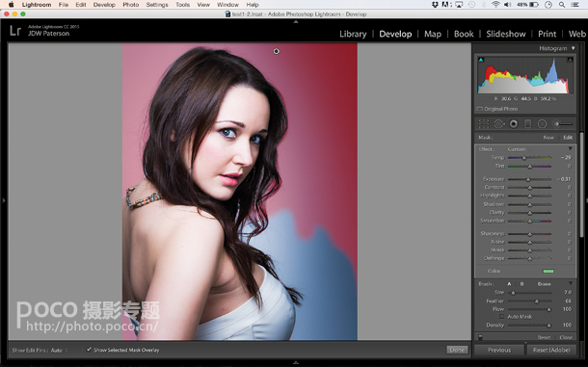Click the battery status icon
Viewport: 588px width, 367px height.
pos(534,5)
